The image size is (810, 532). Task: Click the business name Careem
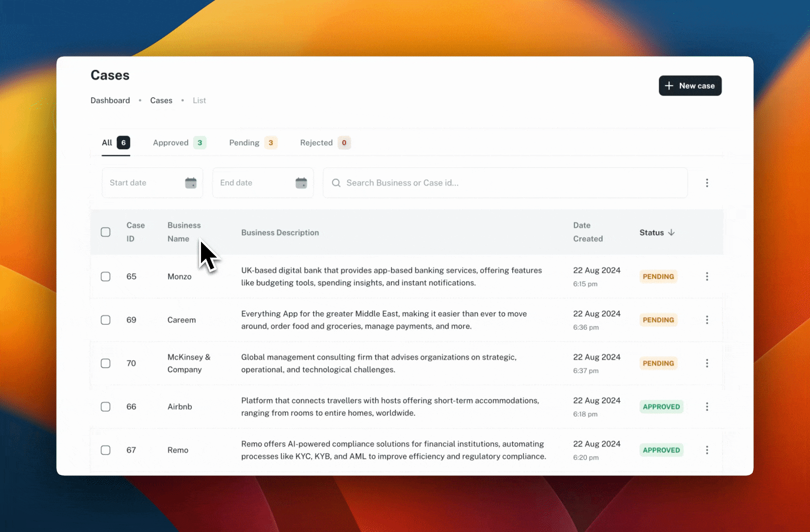pyautogui.click(x=181, y=320)
